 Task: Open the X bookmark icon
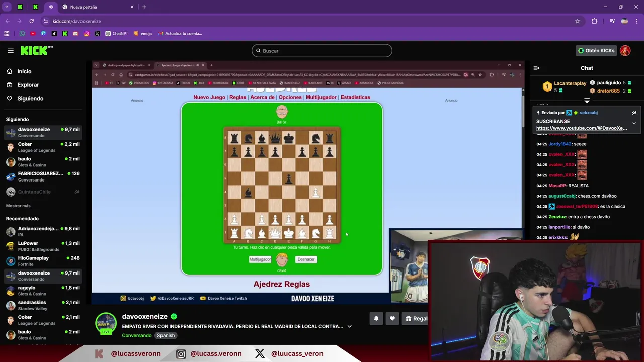97,34
